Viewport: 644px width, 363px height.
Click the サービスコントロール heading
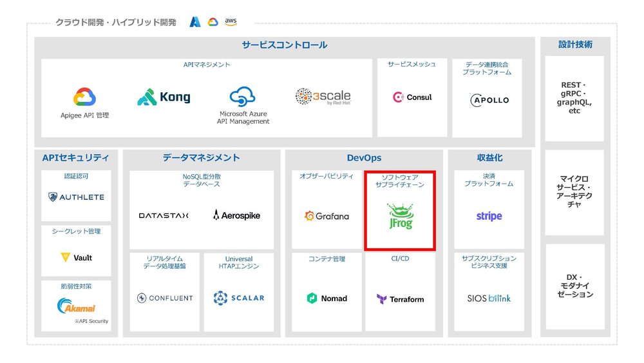tap(284, 44)
